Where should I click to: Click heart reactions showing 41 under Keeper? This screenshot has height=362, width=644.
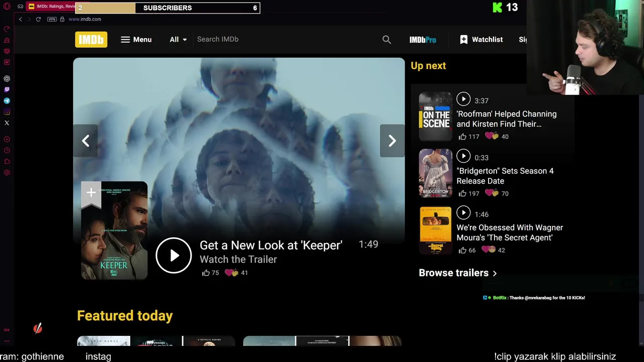pyautogui.click(x=236, y=273)
